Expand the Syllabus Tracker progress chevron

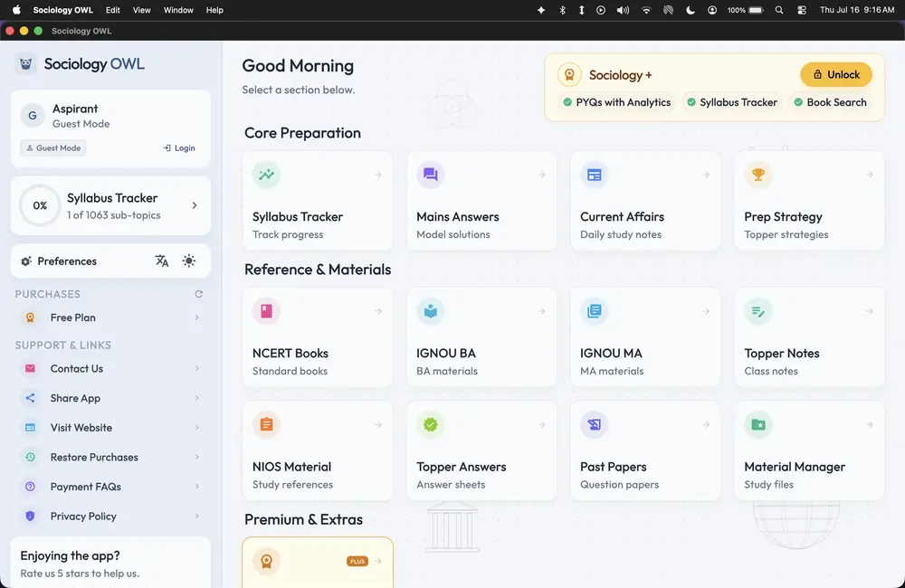coord(195,205)
